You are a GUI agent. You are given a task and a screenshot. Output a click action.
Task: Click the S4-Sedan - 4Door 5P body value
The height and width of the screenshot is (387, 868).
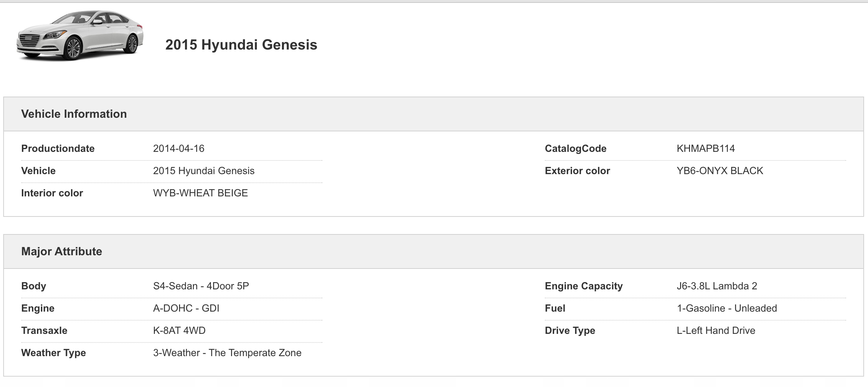click(201, 286)
